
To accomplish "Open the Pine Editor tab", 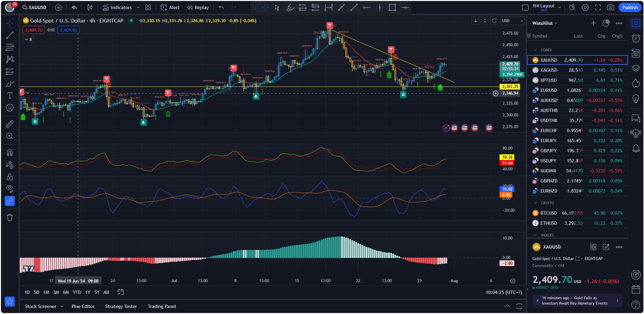I will [83, 306].
